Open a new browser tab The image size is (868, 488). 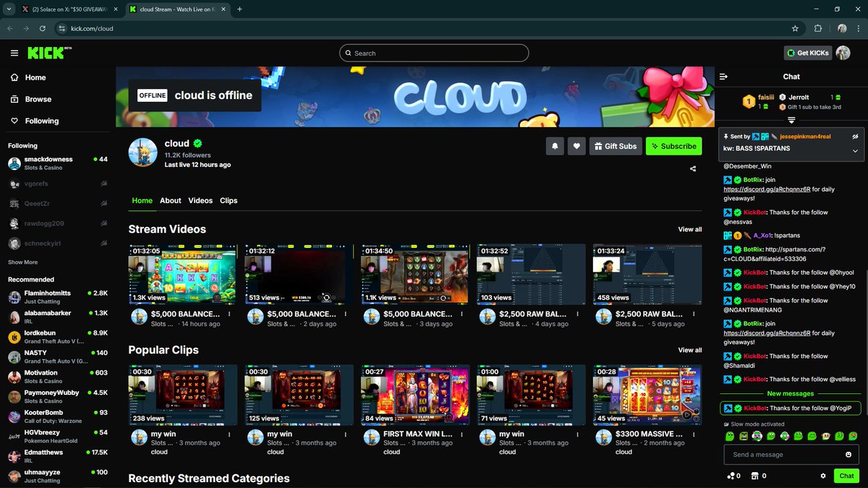pos(239,9)
